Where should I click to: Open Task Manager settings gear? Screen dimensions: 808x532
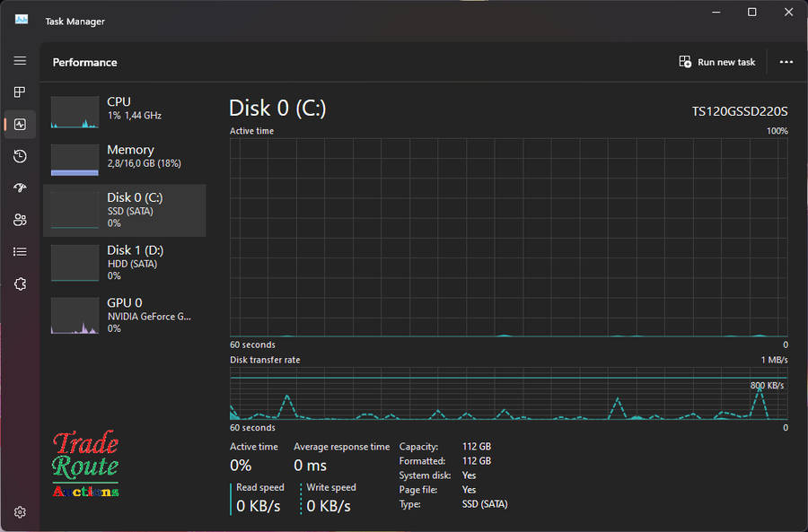[20, 512]
